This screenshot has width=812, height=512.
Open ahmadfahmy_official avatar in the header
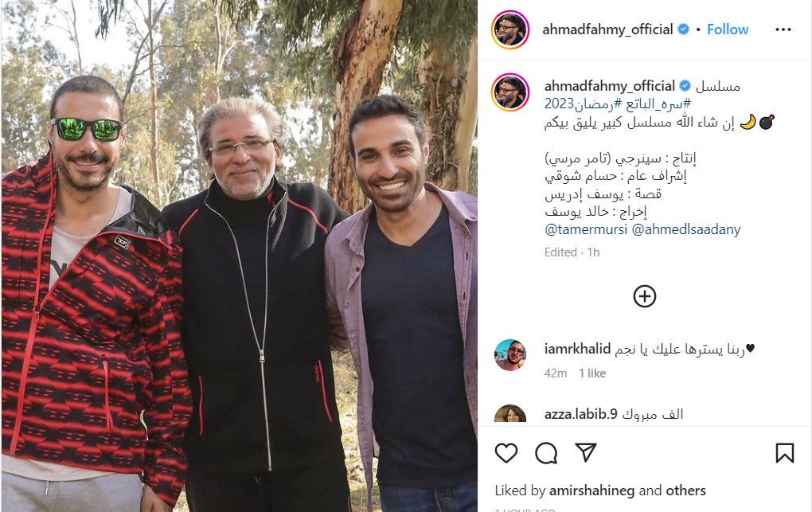pos(510,29)
